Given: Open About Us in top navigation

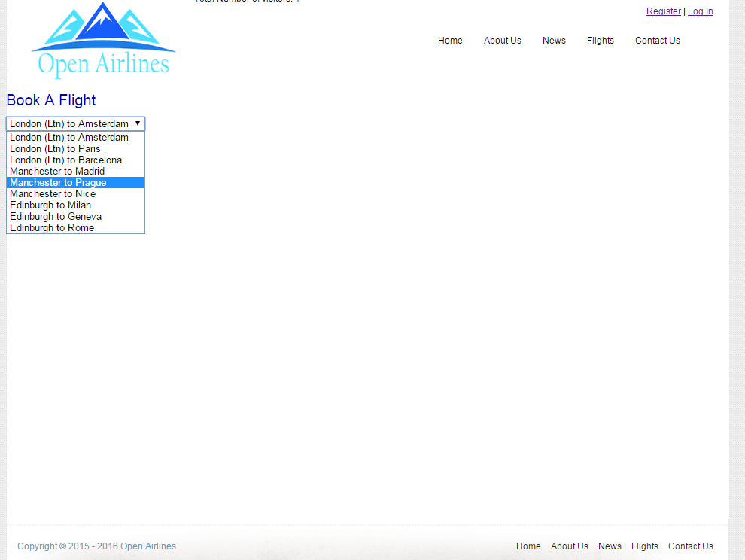Looking at the screenshot, I should (x=502, y=41).
